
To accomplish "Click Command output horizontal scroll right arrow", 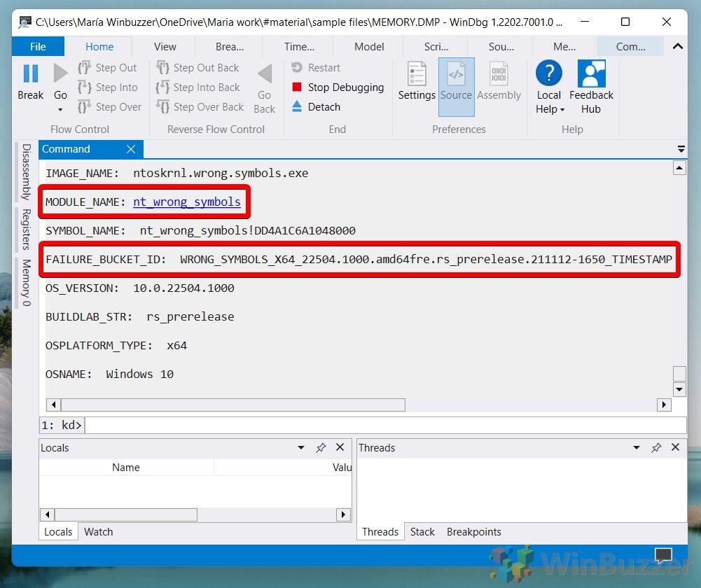I will click(664, 405).
